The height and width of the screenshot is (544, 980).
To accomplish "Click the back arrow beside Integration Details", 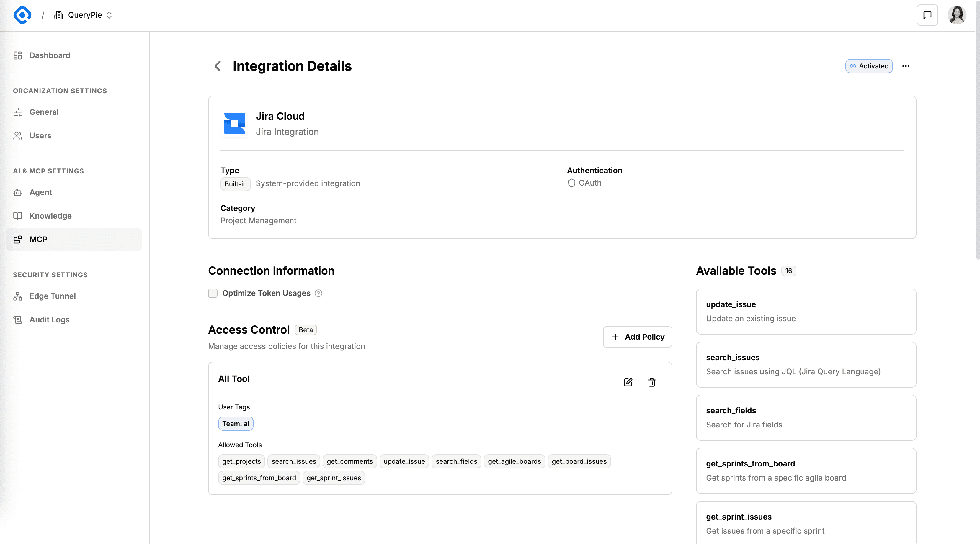I will tap(218, 66).
